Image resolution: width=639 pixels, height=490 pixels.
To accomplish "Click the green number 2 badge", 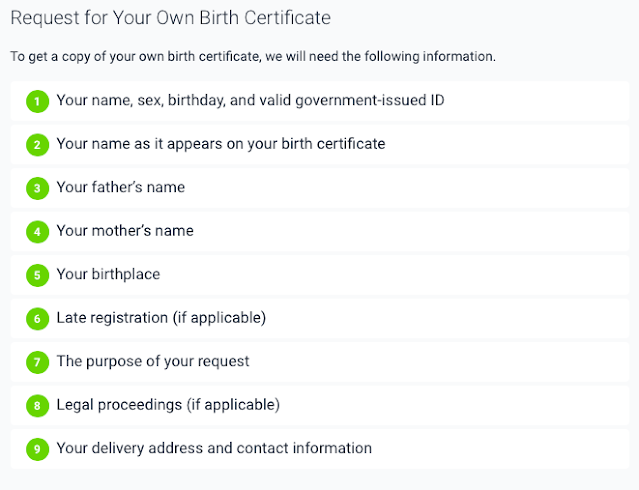I will 37,145.
